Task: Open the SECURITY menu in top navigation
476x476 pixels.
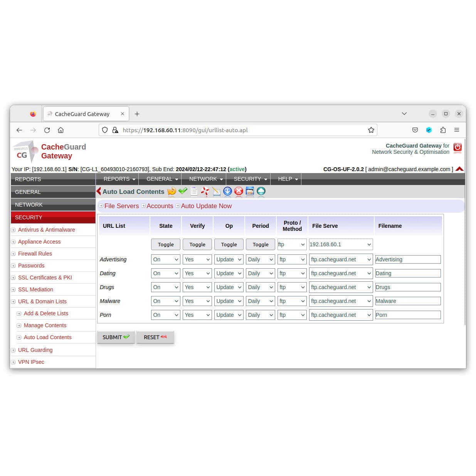Action: (249, 179)
